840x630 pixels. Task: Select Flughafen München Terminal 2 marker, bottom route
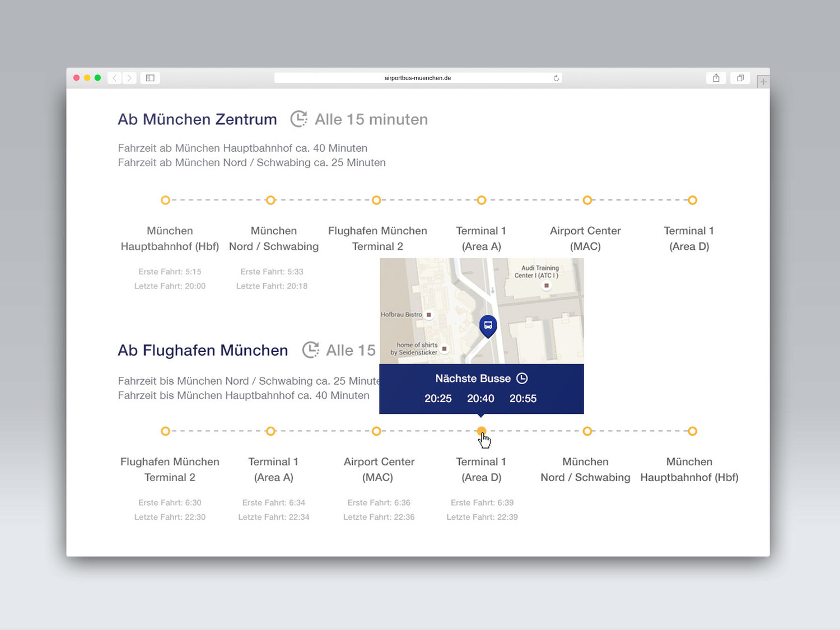[x=165, y=431]
